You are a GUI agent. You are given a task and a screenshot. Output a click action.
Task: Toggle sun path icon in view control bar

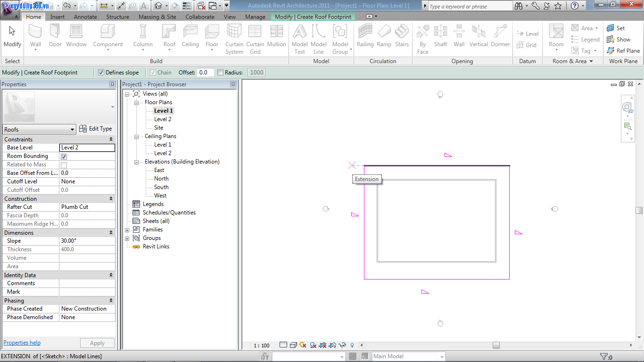(303, 345)
